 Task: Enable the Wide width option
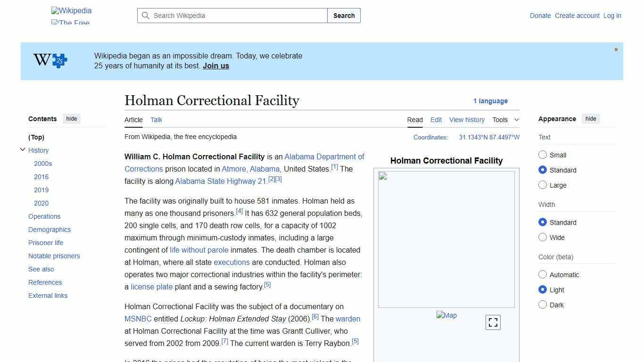click(543, 237)
